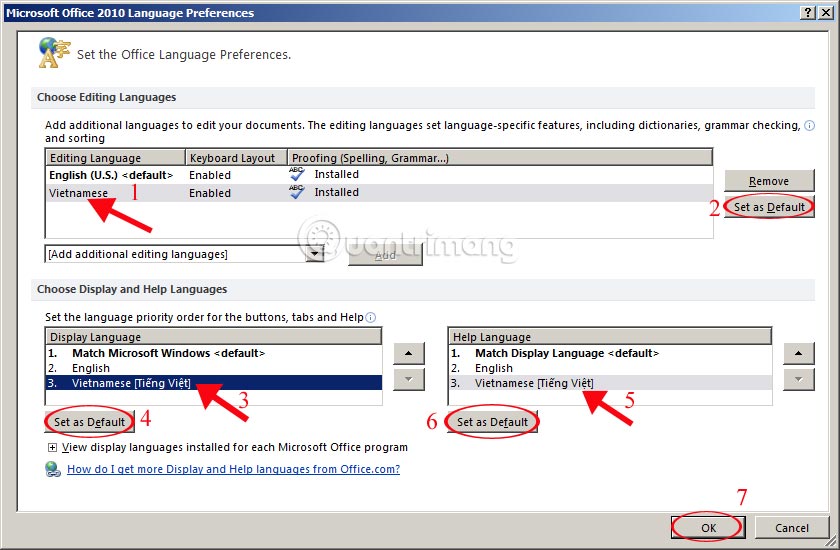
Task: Click 'Installed' proofing status in Vietnamese row
Action: click(x=336, y=192)
